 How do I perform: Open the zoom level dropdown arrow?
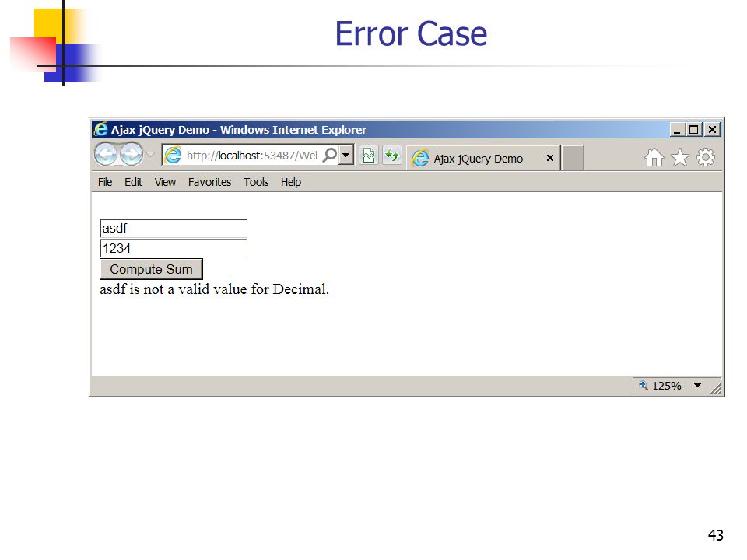tap(697, 386)
